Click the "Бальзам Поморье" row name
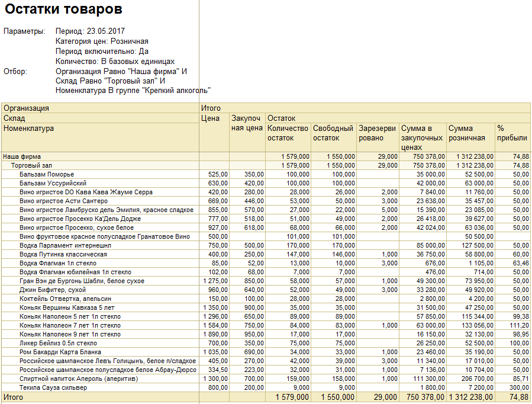 (x=47, y=174)
